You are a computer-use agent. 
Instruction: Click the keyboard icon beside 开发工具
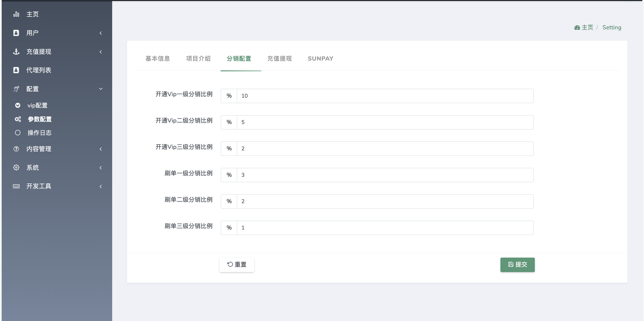pyautogui.click(x=16, y=186)
